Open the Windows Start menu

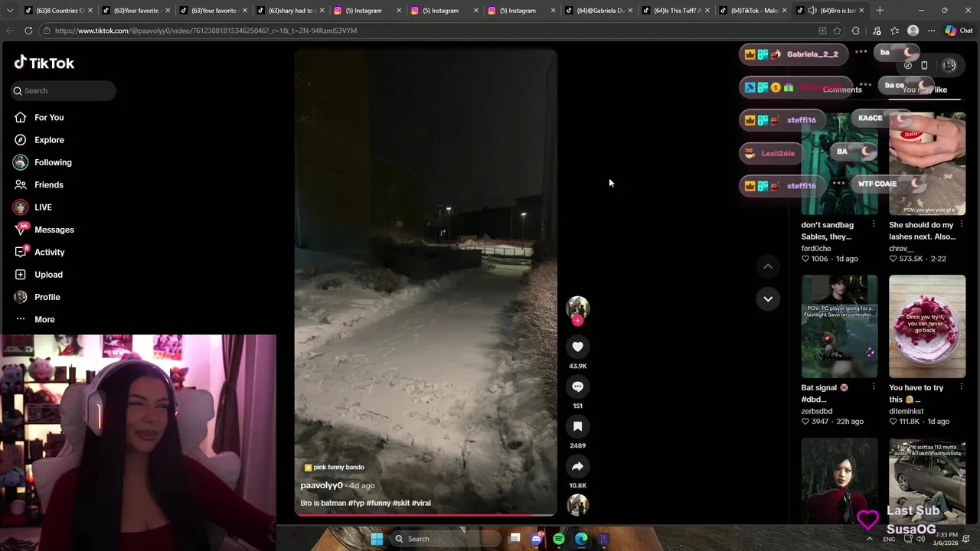pos(377,539)
